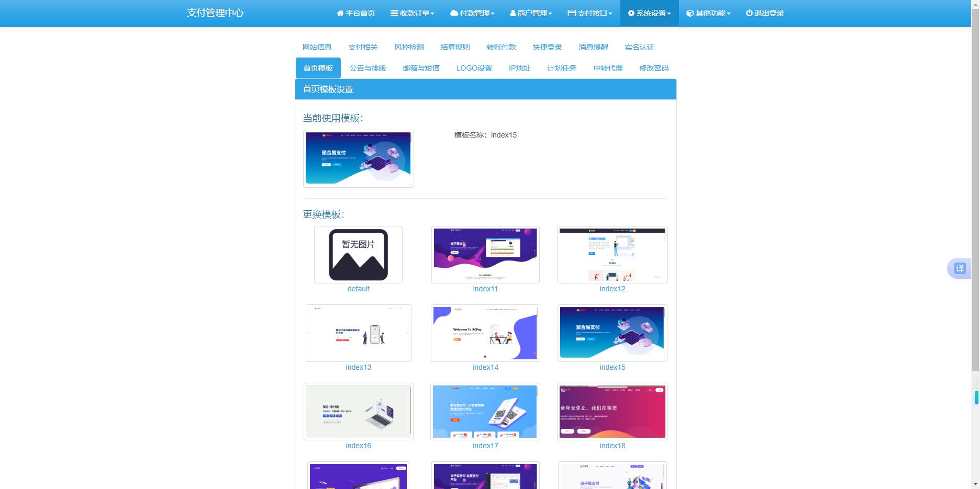This screenshot has height=489, width=980.
Task: Expand the 商户管理 dropdown caret
Action: (550, 14)
